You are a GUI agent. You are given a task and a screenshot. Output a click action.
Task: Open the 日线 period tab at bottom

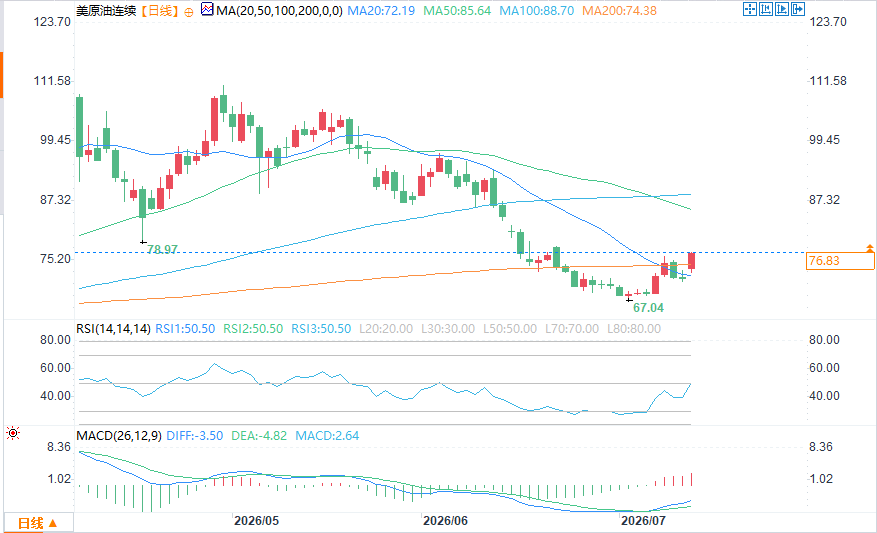click(x=39, y=523)
